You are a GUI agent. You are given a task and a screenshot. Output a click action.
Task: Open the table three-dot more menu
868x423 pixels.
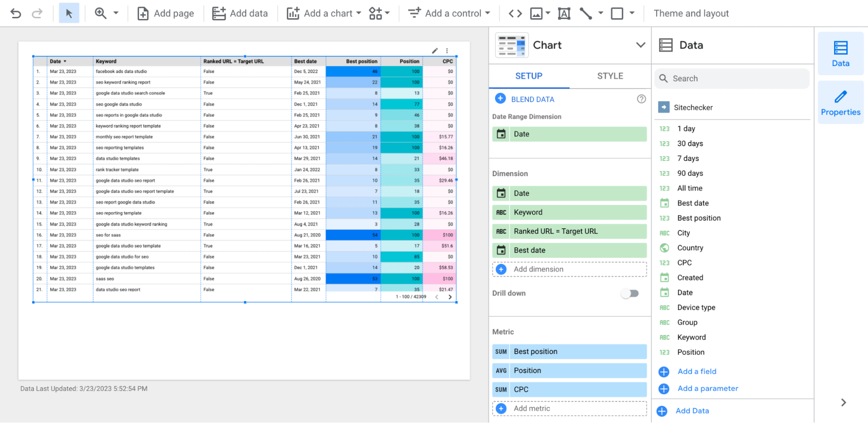447,51
